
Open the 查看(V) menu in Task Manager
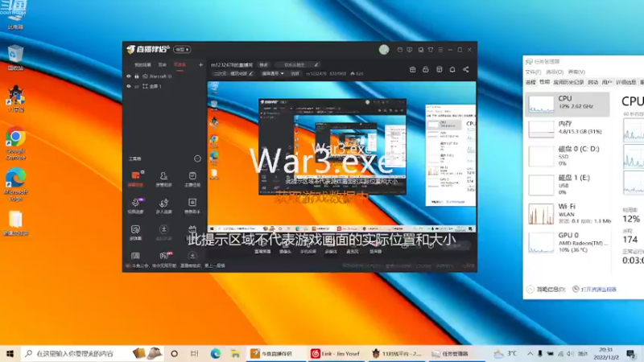click(576, 72)
